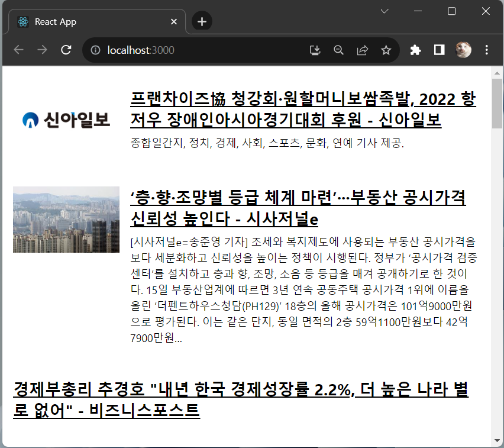Screen dimensions: 504x448
Task: Click the 시사저널e=송준영 기자 article summary
Action: (x=303, y=290)
